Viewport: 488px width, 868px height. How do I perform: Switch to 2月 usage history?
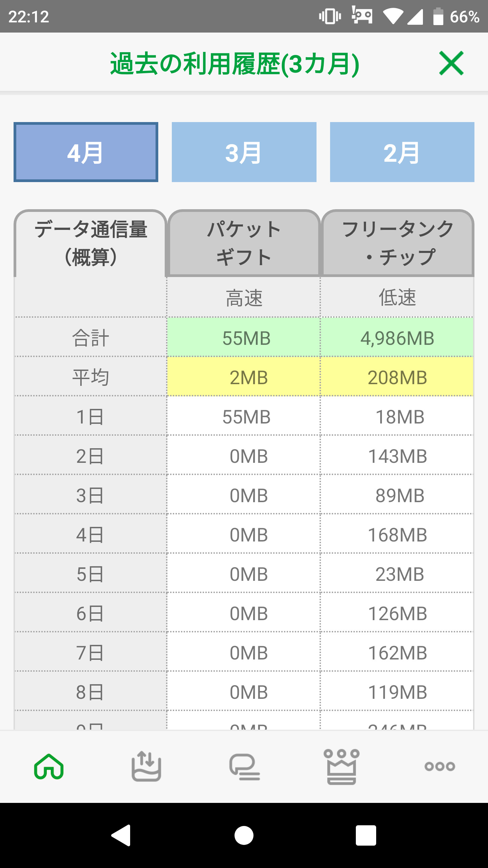pos(402,152)
